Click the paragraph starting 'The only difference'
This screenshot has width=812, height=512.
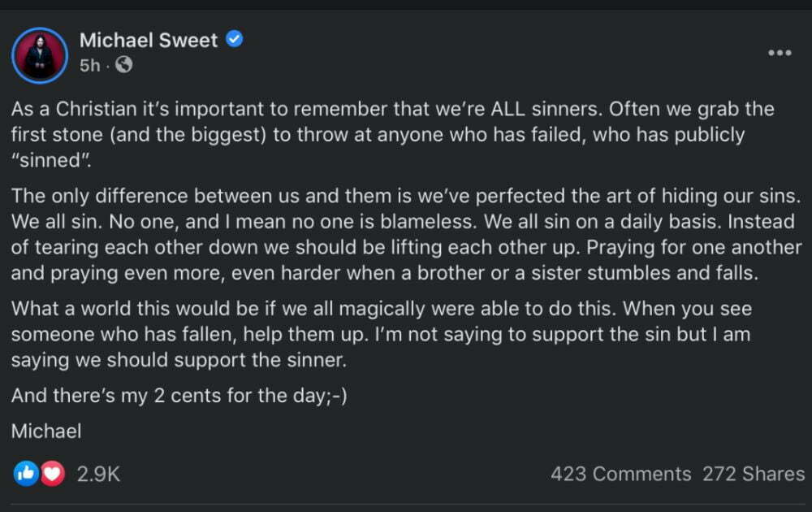pos(407,234)
